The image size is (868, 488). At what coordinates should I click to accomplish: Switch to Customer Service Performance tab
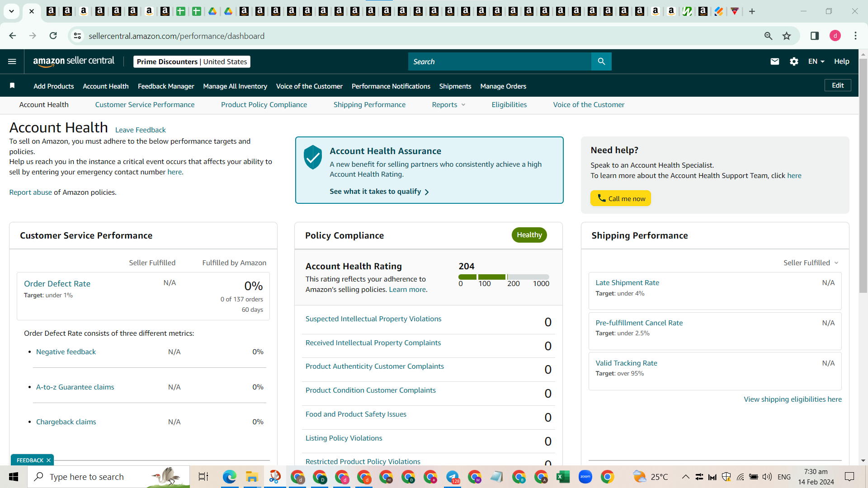coord(145,105)
